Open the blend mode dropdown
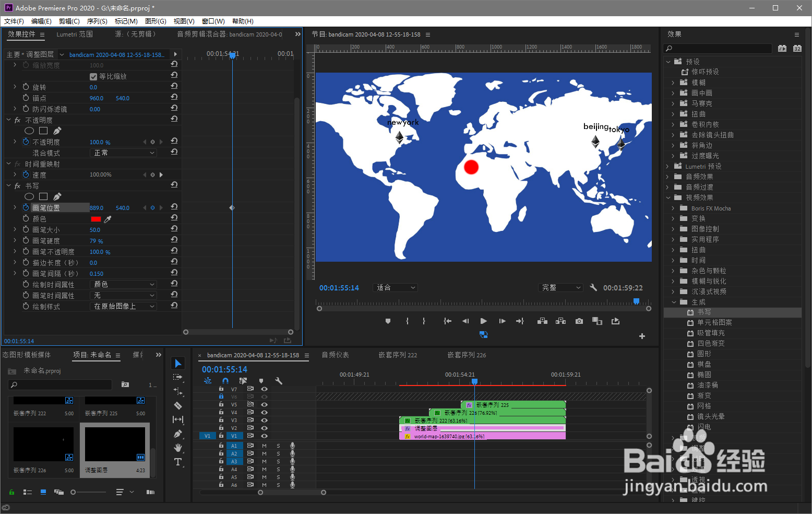 124,153
